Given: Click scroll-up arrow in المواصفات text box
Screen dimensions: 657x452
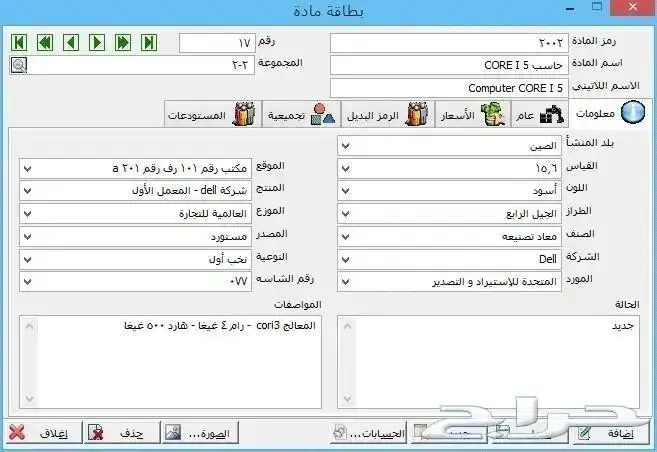Looking at the screenshot, I should point(29,325).
